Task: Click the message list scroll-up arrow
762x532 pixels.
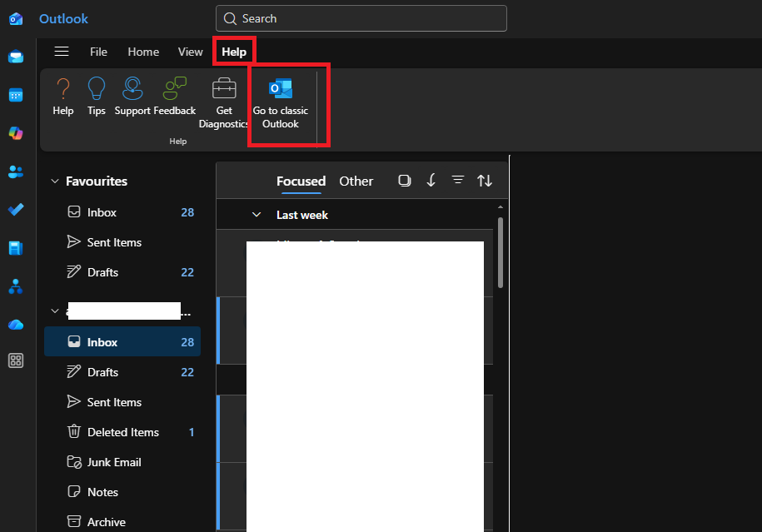Action: click(x=501, y=207)
